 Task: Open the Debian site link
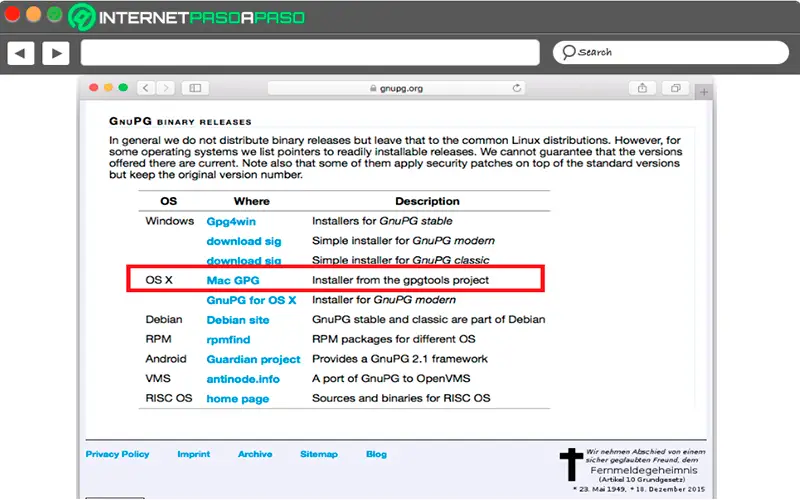(x=238, y=320)
